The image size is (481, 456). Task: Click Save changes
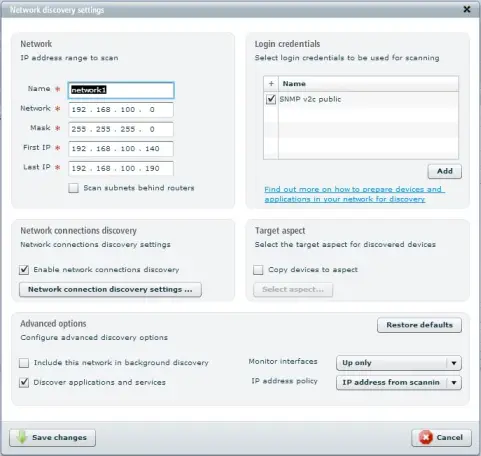point(52,438)
